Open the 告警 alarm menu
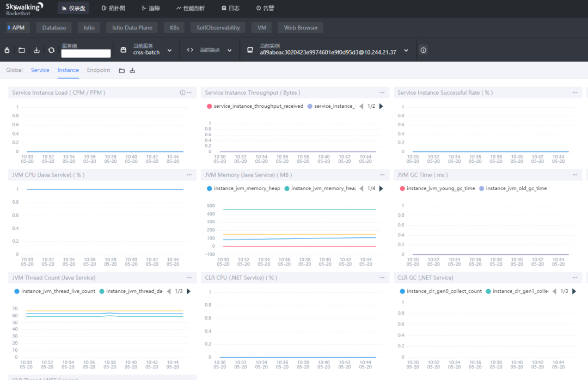Viewport: 588px width, 380px height. [265, 8]
